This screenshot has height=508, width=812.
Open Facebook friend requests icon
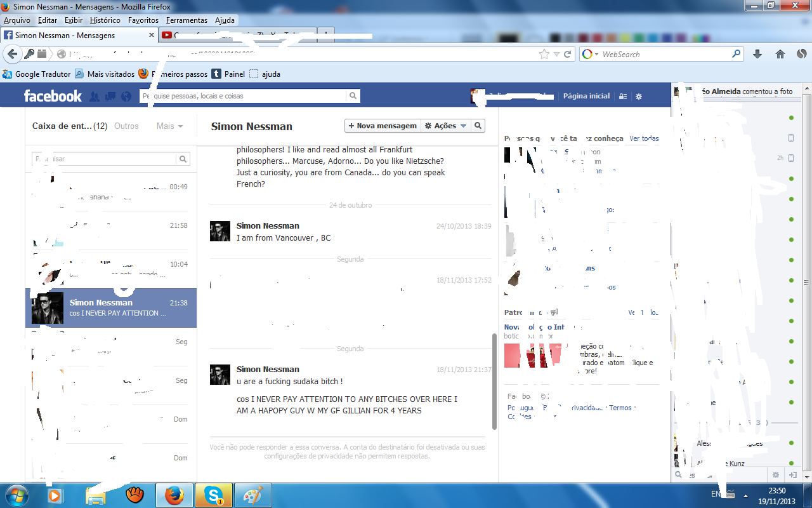click(95, 97)
